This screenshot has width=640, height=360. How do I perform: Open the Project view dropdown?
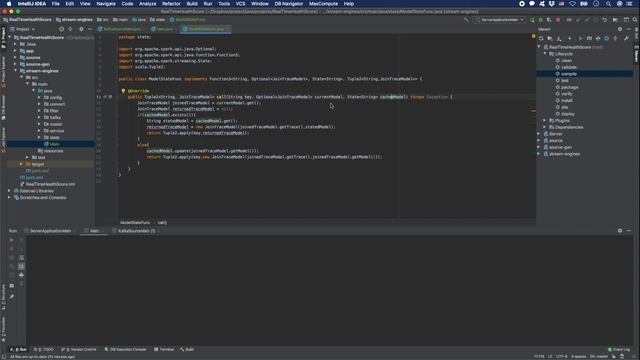tap(22, 29)
